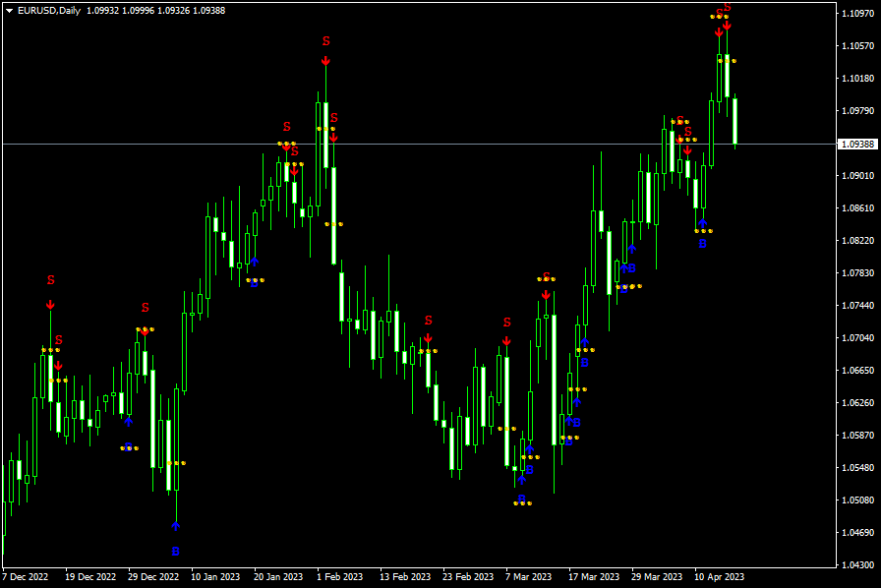Click the 1.10970 price axis label

[858, 13]
